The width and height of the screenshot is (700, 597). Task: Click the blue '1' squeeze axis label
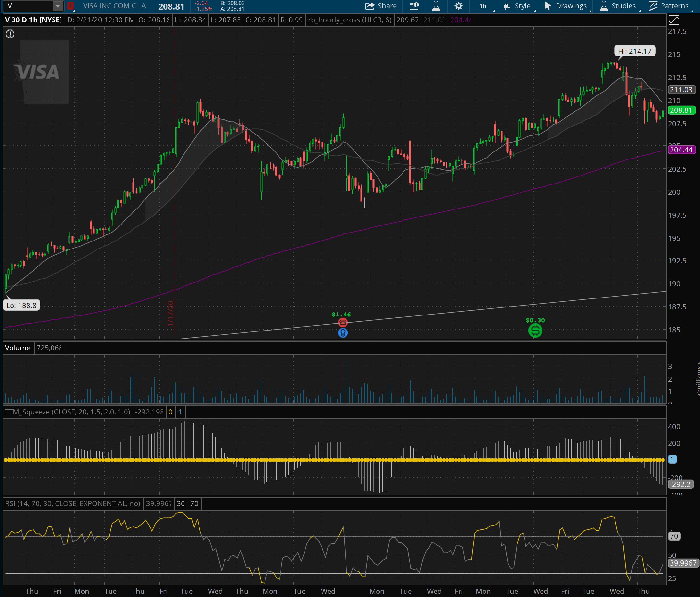click(672, 460)
